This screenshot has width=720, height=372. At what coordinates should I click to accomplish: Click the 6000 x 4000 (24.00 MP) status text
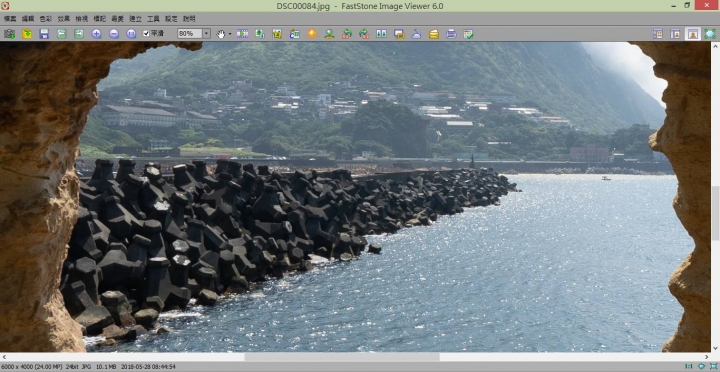(32, 366)
